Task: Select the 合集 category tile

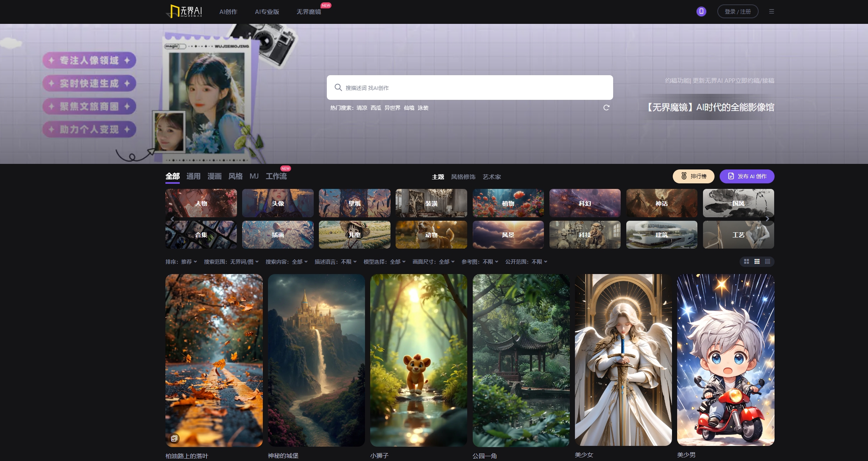Action: pyautogui.click(x=201, y=235)
